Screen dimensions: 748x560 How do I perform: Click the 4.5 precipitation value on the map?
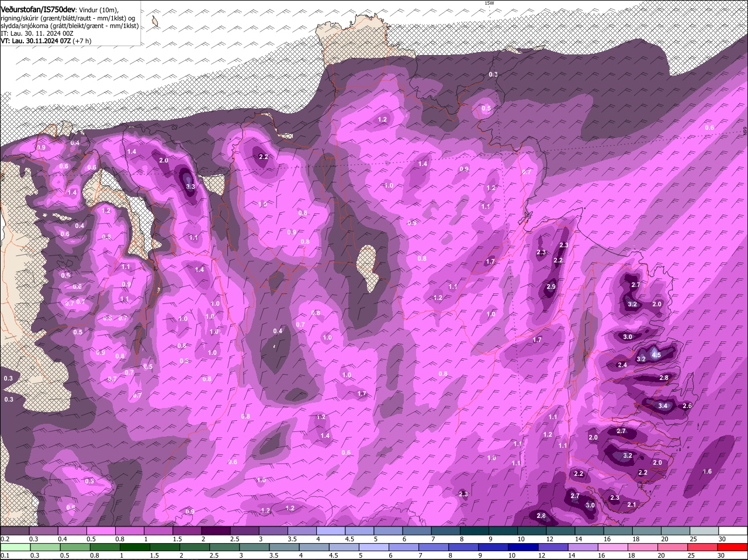click(x=656, y=355)
